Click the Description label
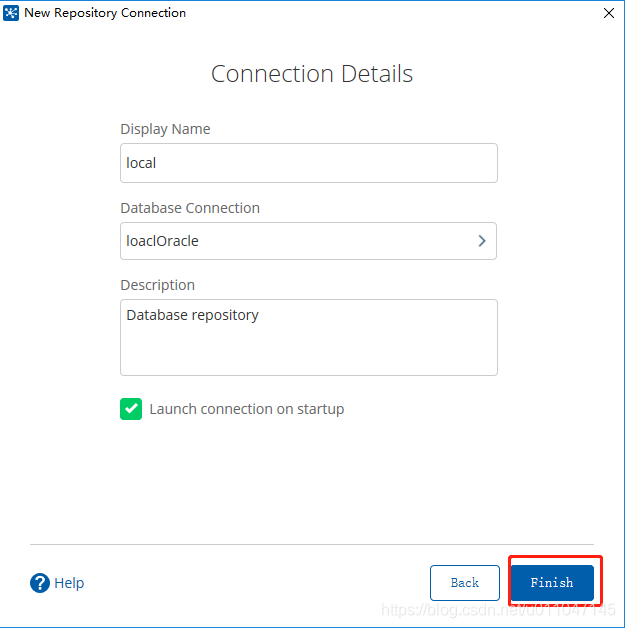Screen dimensions: 625x628 click(158, 285)
